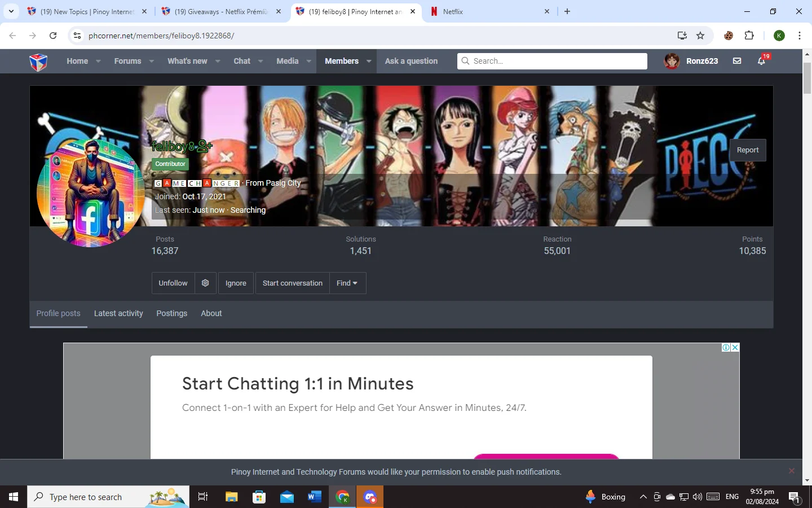
Task: Open the About tab
Action: click(211, 313)
